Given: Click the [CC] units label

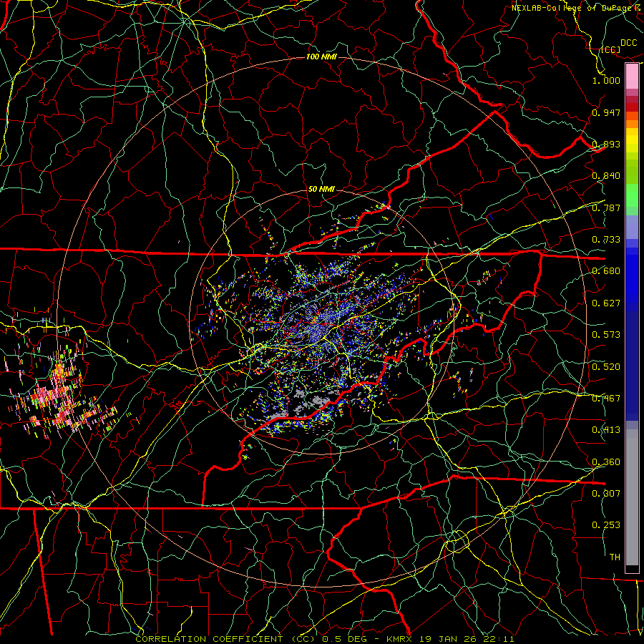Looking at the screenshot, I should (x=610, y=50).
